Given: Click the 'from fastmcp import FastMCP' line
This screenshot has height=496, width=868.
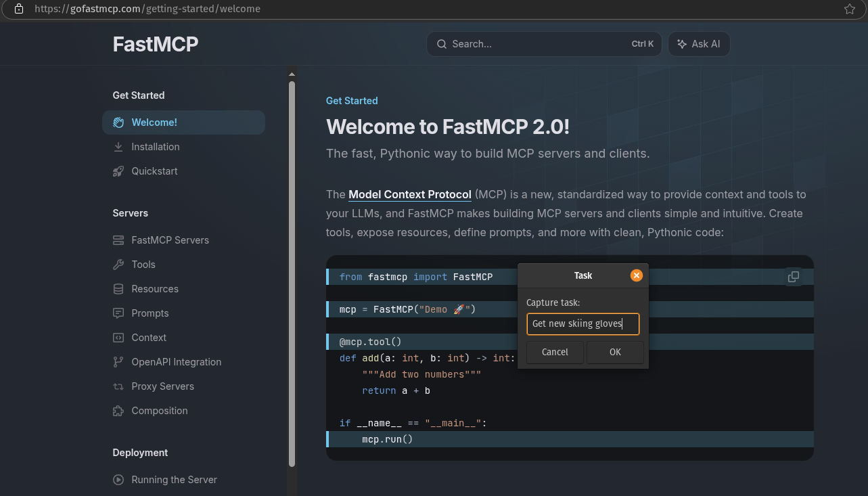Looking at the screenshot, I should (x=570, y=277).
